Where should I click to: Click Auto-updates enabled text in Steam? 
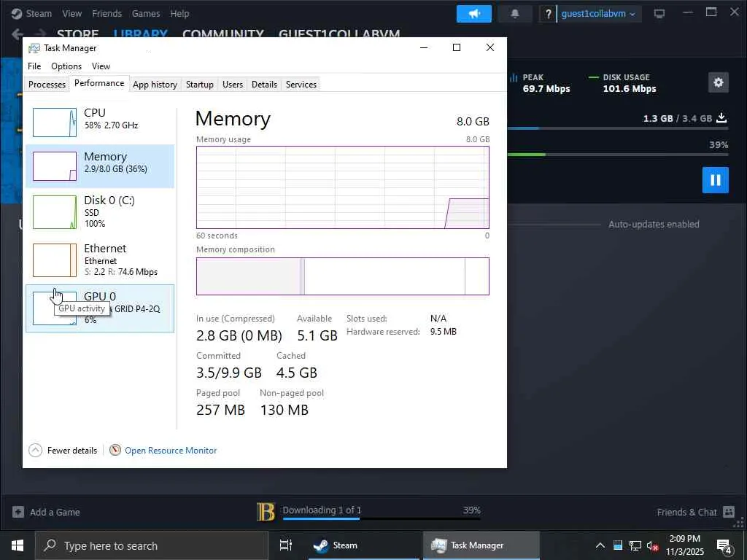pos(654,225)
